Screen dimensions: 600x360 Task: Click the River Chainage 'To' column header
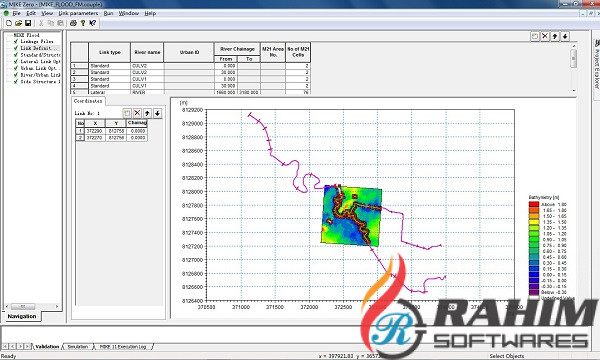[x=249, y=59]
